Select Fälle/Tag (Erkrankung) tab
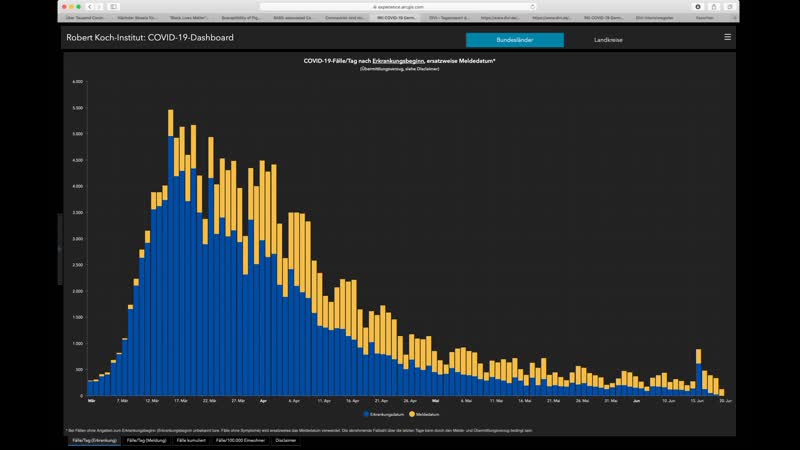This screenshot has height=450, width=800. pos(95,440)
